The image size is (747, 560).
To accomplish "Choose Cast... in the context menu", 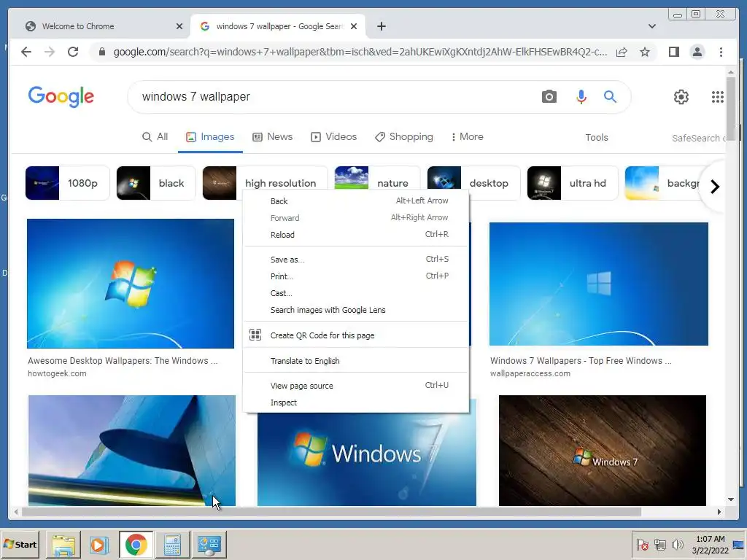I will click(x=355, y=293).
